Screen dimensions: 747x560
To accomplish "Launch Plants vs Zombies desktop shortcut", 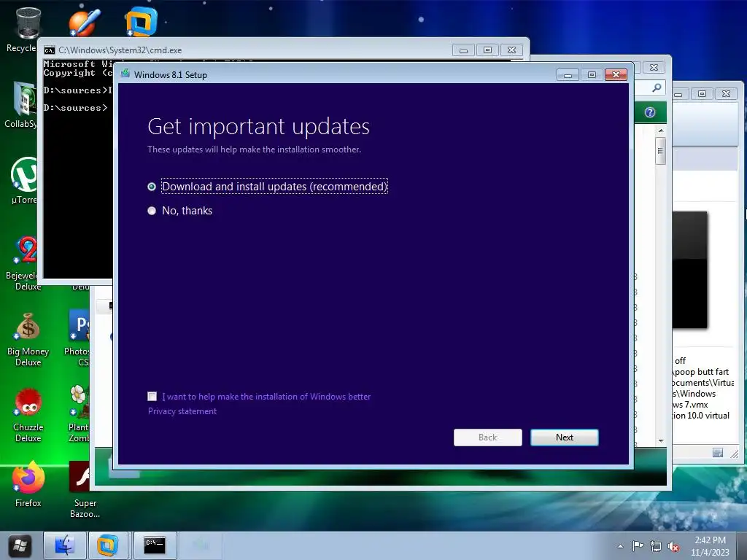I will pyautogui.click(x=79, y=413).
